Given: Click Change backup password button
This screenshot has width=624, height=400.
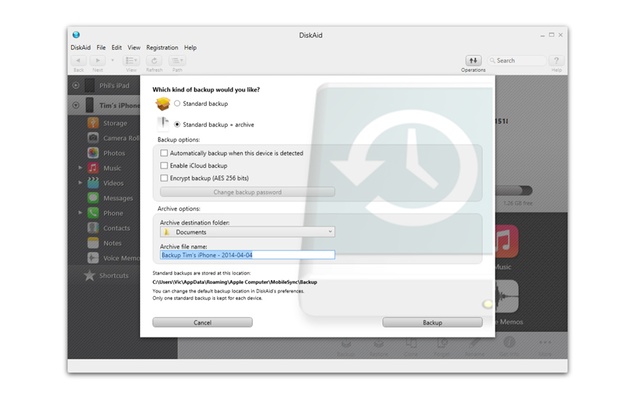Looking at the screenshot, I should coord(247,192).
